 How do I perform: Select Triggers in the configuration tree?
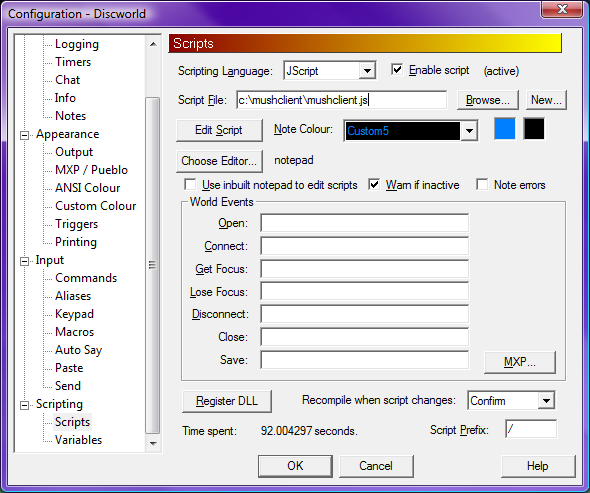click(x=76, y=224)
